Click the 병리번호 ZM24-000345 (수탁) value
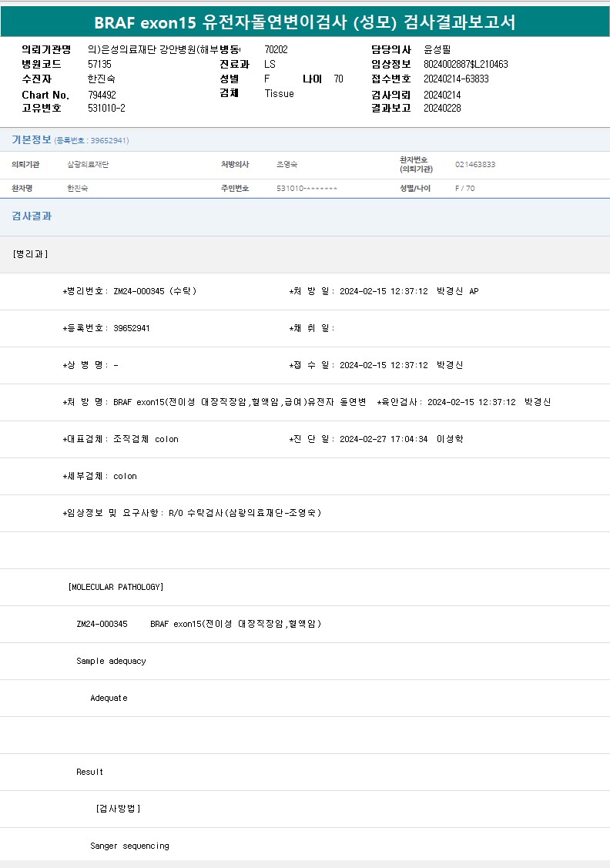This screenshot has height=868, width=610. point(155,291)
